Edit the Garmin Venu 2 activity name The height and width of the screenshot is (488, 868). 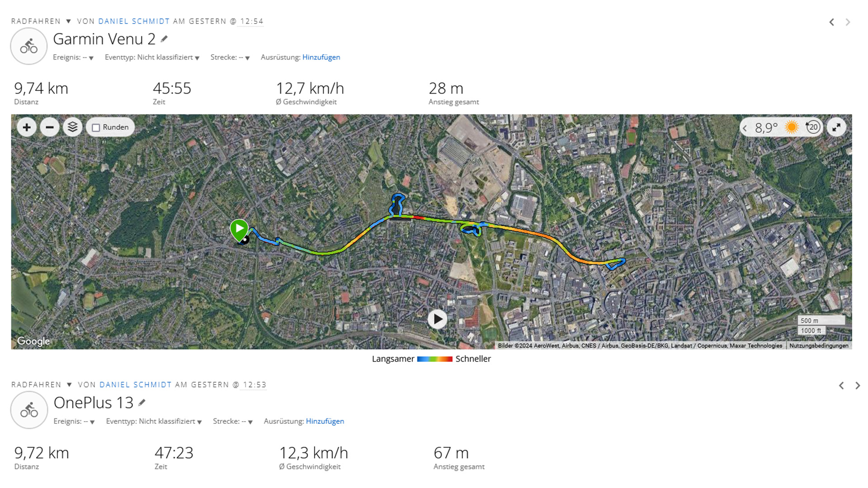pos(164,39)
